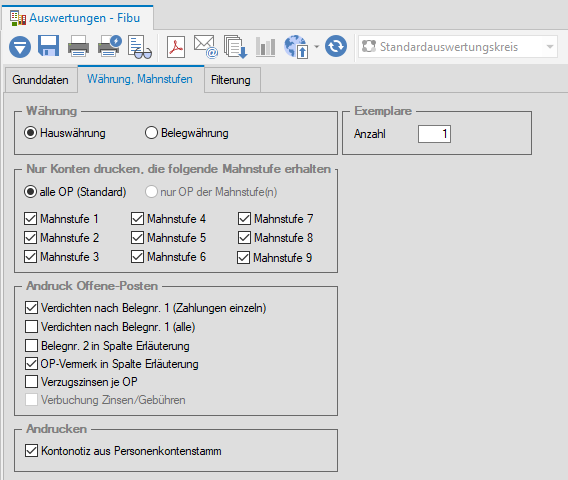568x480 pixels.
Task: Click the Anzahl input field
Action: click(434, 134)
